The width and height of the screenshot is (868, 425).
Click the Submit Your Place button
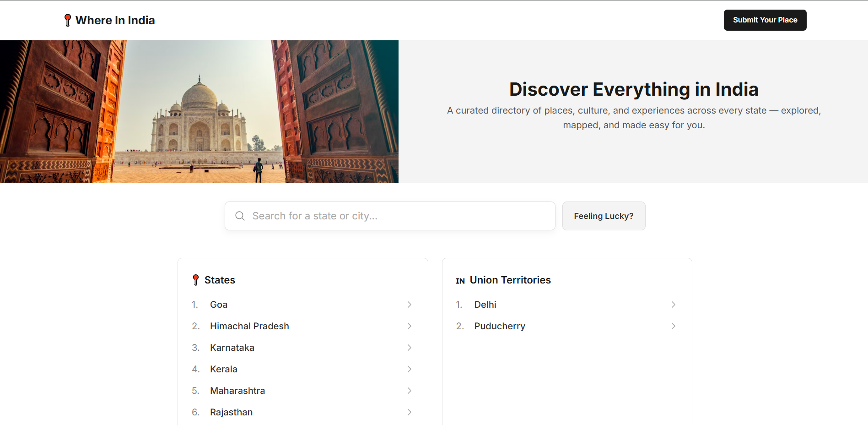pos(765,20)
